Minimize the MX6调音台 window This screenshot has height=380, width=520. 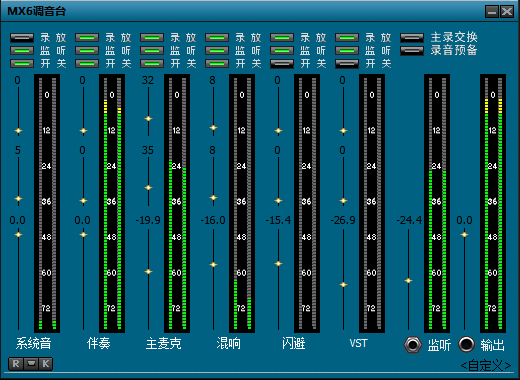(492, 12)
